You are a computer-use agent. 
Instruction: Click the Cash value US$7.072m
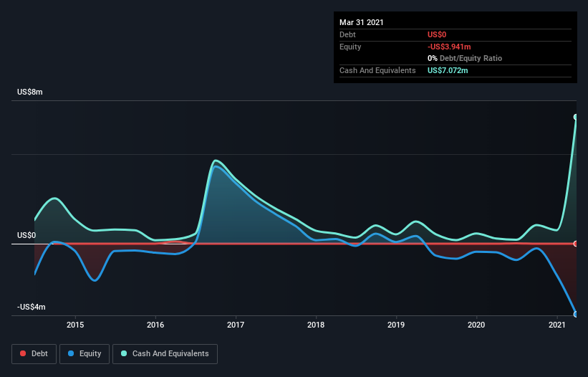pos(448,70)
